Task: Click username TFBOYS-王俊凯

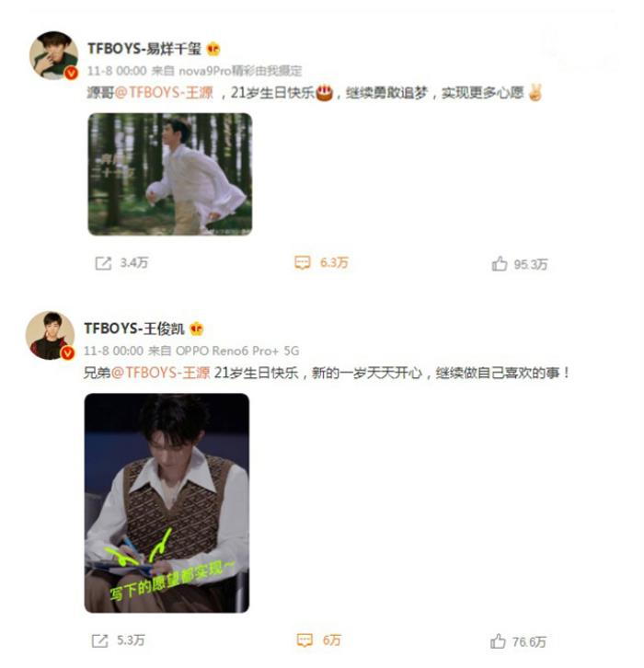Action: click(134, 328)
